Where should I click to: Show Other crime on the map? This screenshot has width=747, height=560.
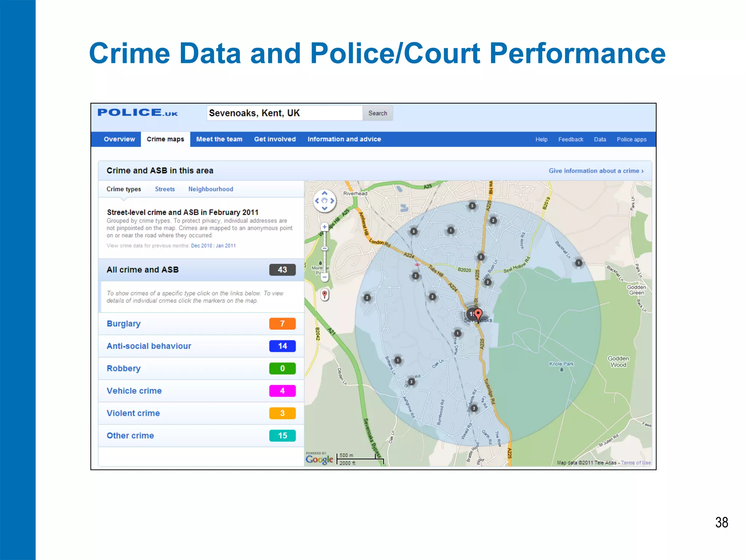click(x=130, y=436)
